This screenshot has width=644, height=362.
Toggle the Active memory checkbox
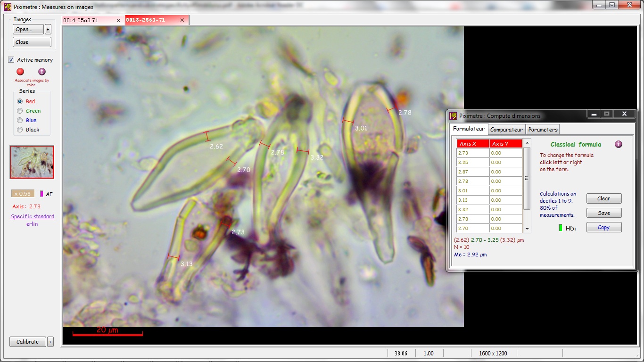(x=11, y=60)
